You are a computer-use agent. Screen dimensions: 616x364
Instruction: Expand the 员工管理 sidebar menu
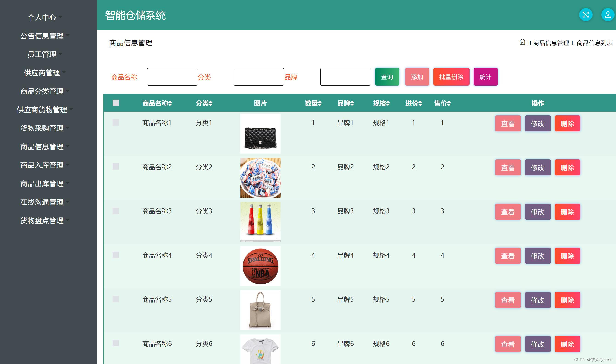[x=42, y=54]
